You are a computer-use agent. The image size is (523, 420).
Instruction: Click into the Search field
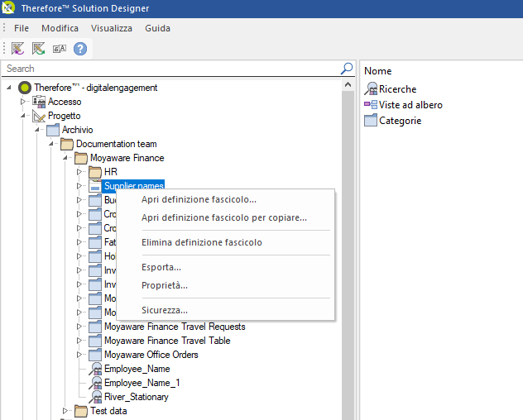click(170, 69)
